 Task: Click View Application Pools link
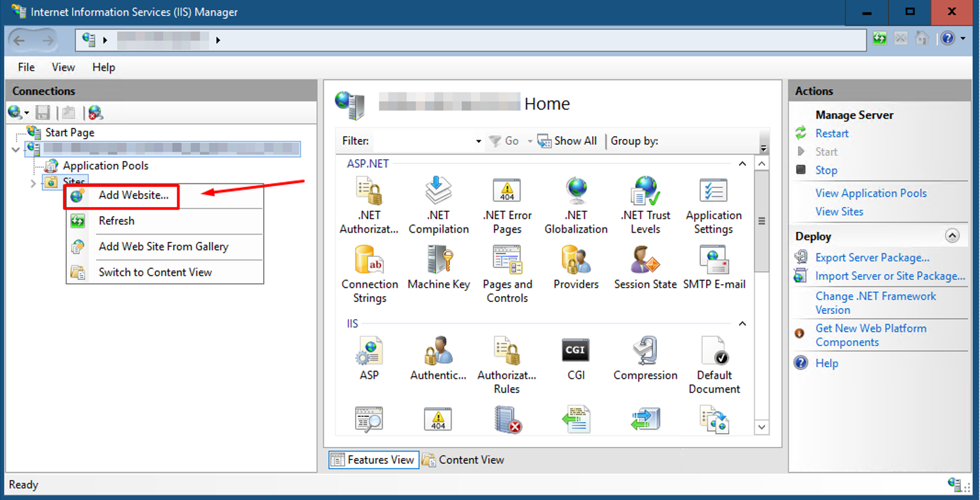click(871, 193)
